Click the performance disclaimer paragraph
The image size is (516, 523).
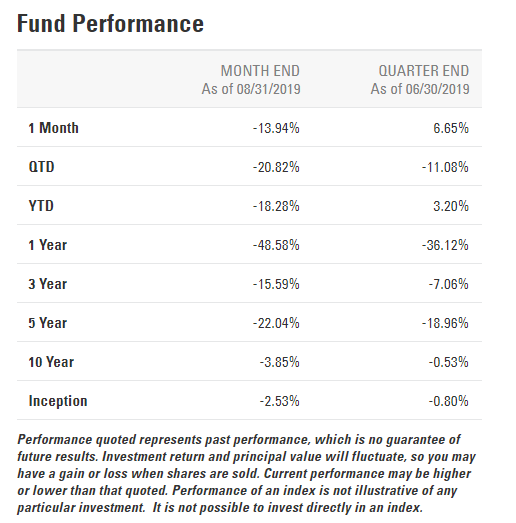pyautogui.click(x=246, y=474)
